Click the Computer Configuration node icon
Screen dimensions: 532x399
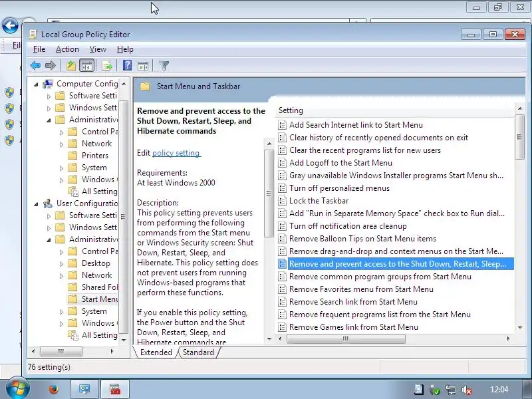pyautogui.click(x=48, y=84)
